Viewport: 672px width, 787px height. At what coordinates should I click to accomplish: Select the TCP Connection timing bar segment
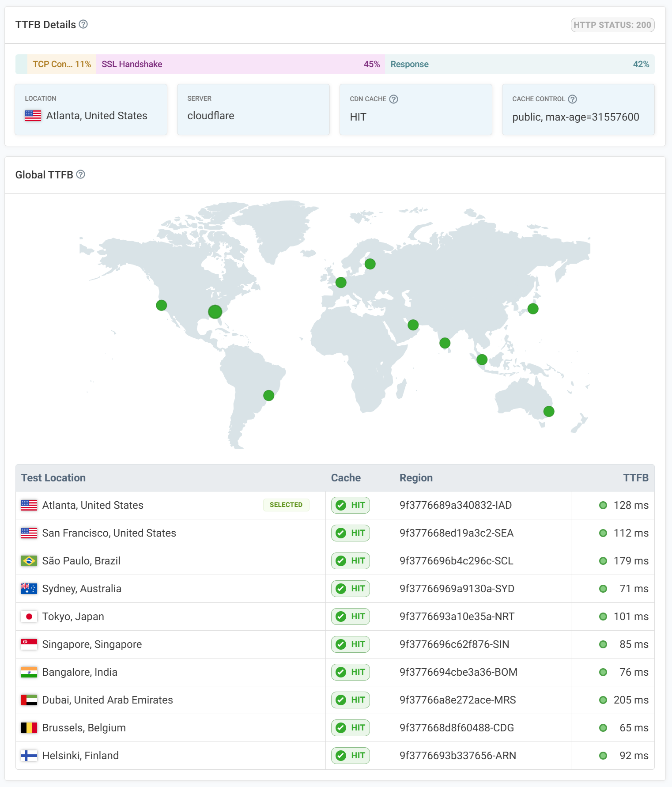click(x=62, y=64)
